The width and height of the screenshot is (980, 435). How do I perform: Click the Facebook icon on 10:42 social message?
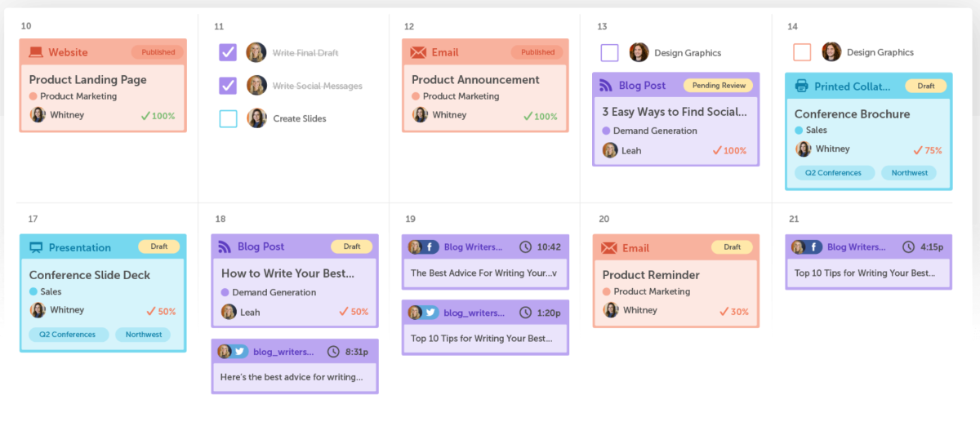(431, 246)
